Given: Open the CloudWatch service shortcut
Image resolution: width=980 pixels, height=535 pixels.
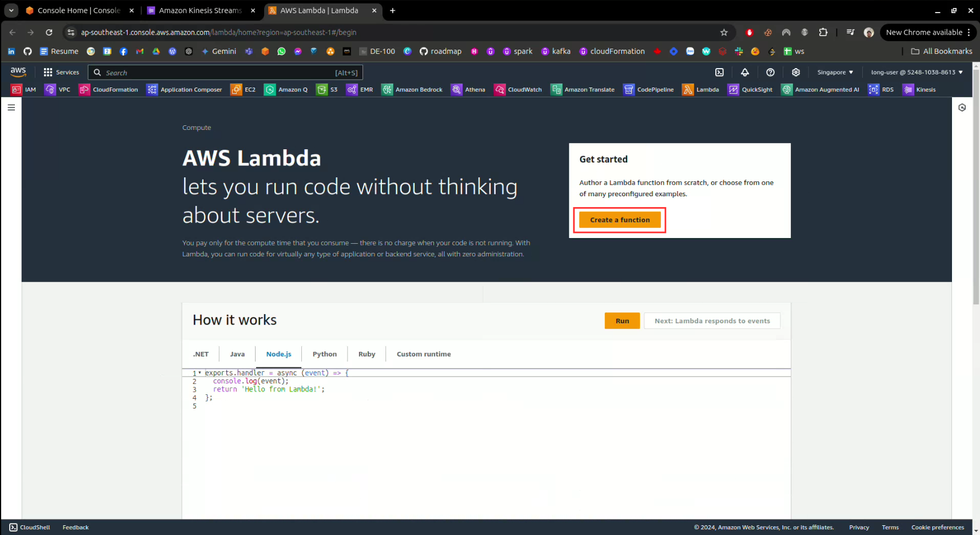Looking at the screenshot, I should click(518, 89).
